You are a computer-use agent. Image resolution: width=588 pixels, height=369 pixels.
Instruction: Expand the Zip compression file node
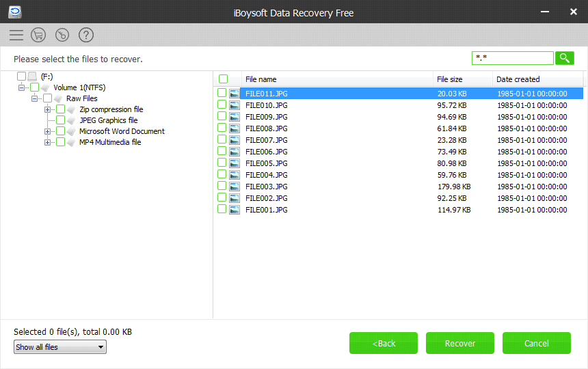[47, 110]
